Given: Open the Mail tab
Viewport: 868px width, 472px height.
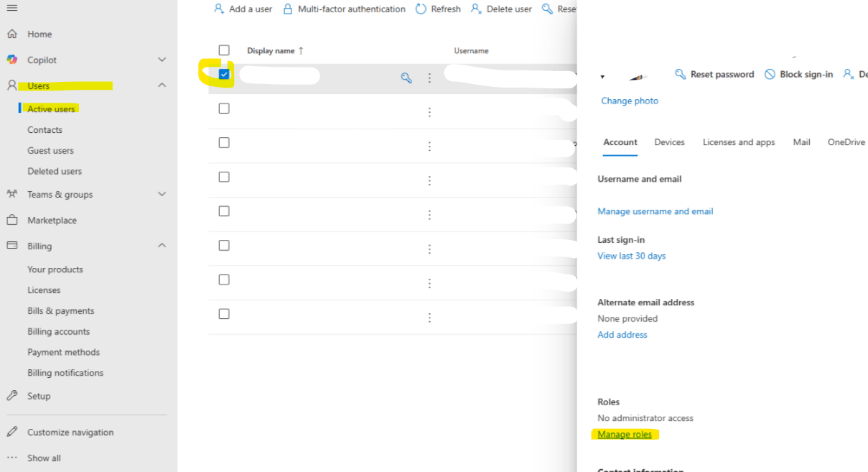Looking at the screenshot, I should (x=801, y=142).
